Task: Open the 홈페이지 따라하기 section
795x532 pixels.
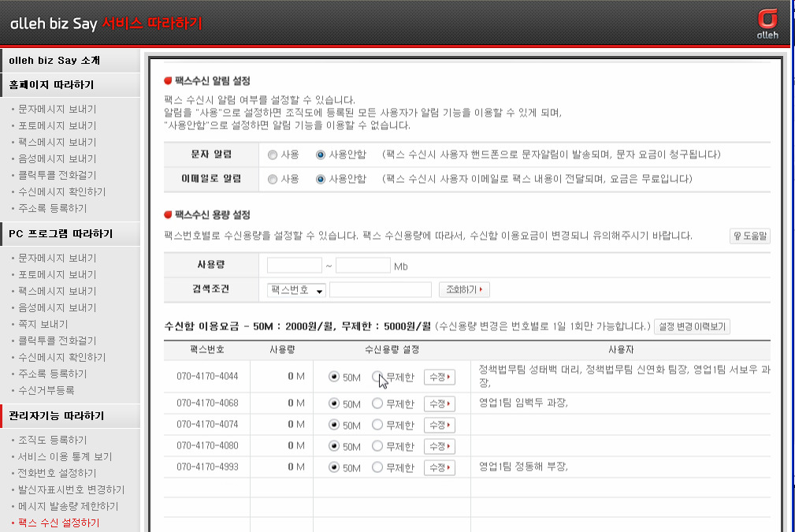Action: coord(70,84)
